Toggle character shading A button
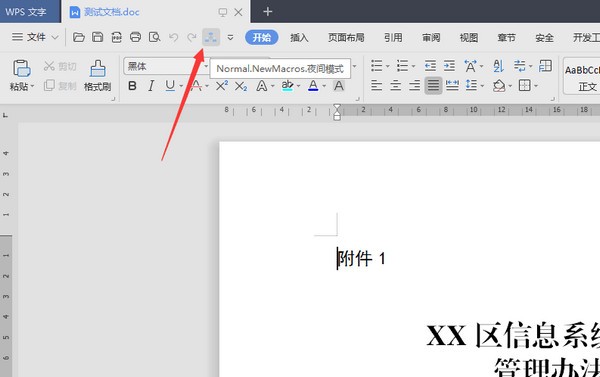Viewport: 600px width, 377px height. tap(339, 86)
